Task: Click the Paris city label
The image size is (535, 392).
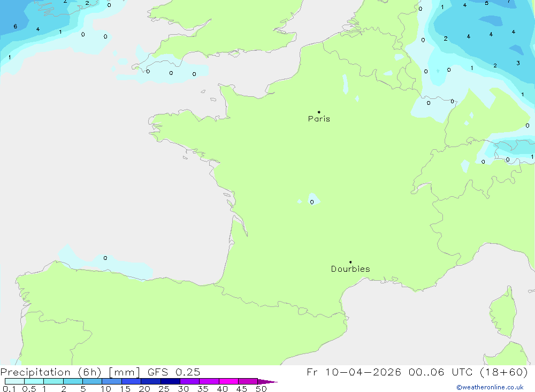Action: 319,119
